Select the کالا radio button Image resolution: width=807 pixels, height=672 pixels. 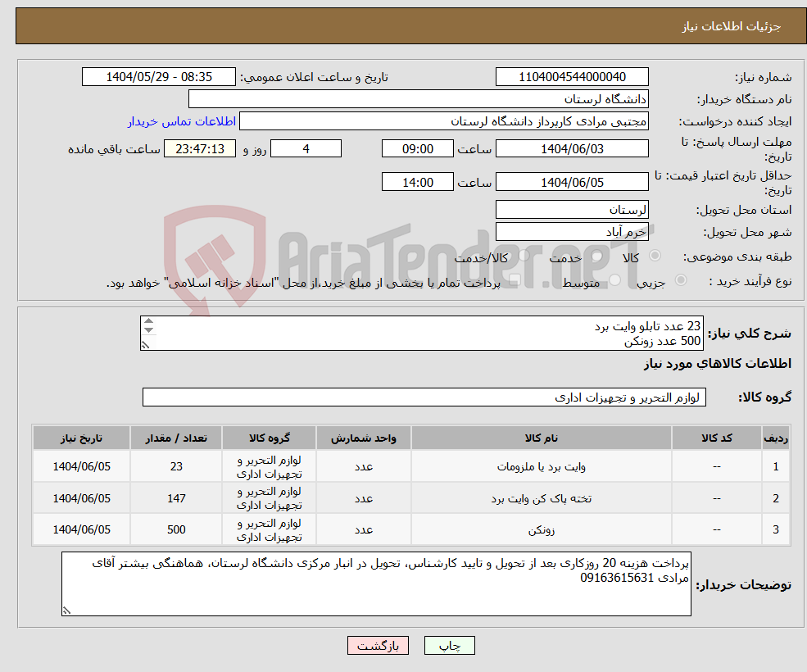pos(655,256)
